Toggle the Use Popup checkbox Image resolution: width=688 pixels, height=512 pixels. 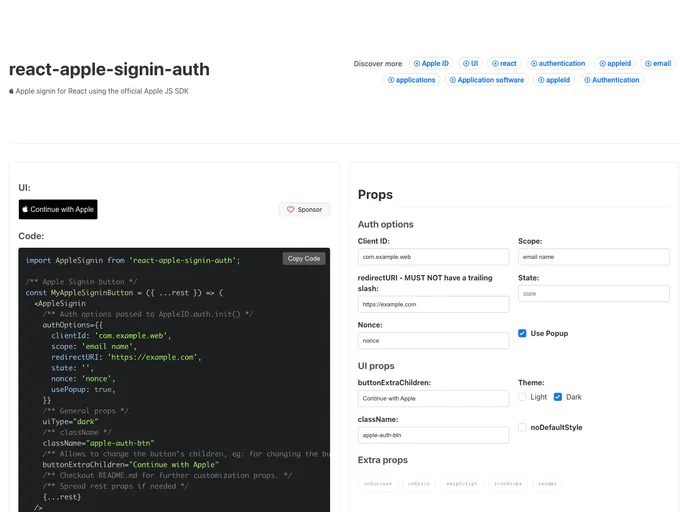tap(522, 333)
